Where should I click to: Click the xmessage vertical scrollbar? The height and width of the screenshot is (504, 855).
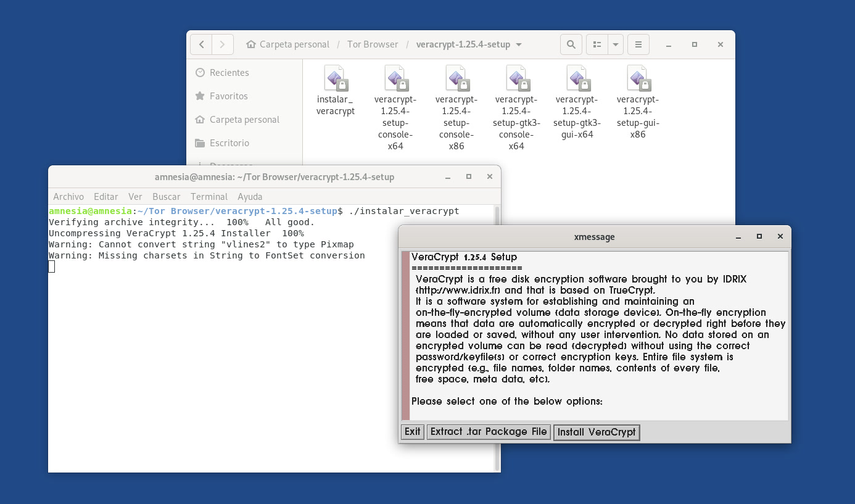coord(405,336)
